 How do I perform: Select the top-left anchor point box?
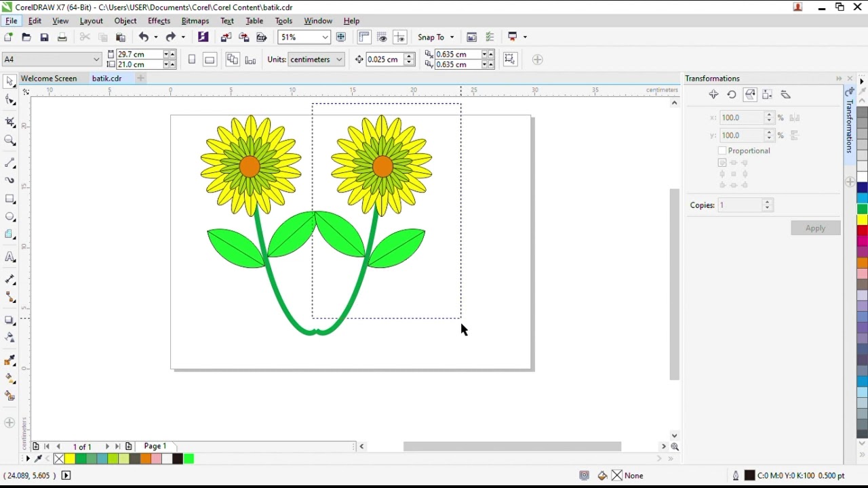coord(722,163)
